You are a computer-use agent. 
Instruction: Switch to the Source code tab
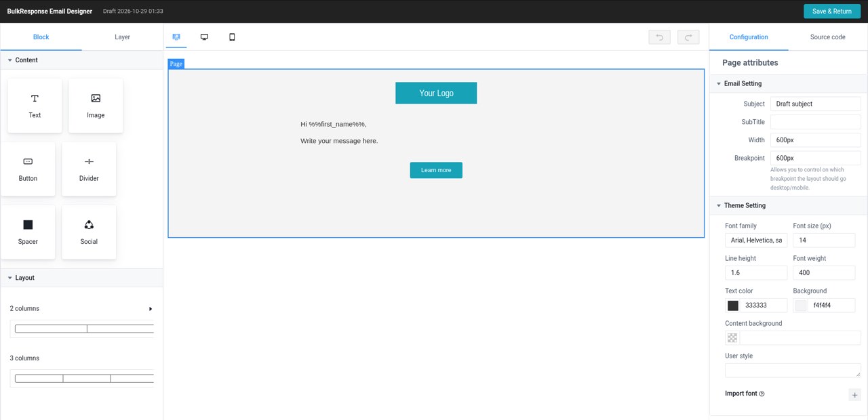coord(828,37)
